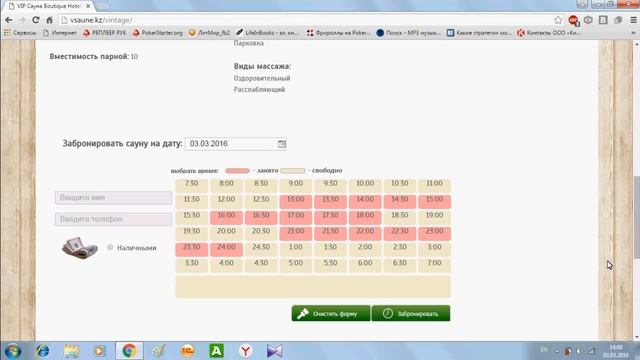Select the 9:00 time slot

pos(296,186)
